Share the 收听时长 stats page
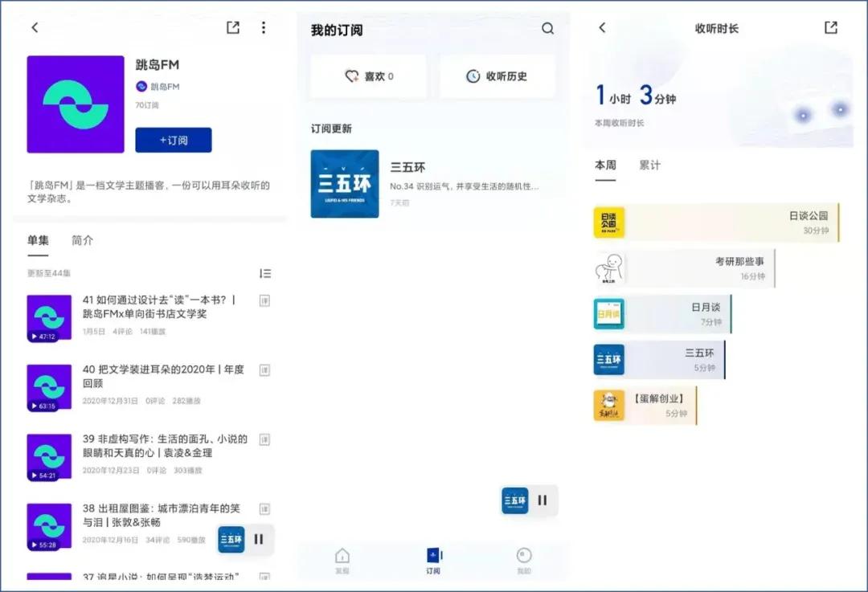 (830, 27)
